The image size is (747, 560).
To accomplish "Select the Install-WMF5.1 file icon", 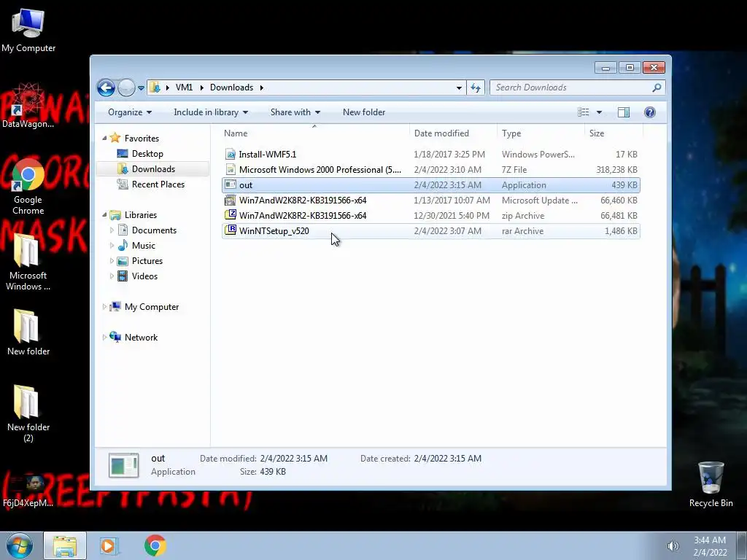I will 231,155.
